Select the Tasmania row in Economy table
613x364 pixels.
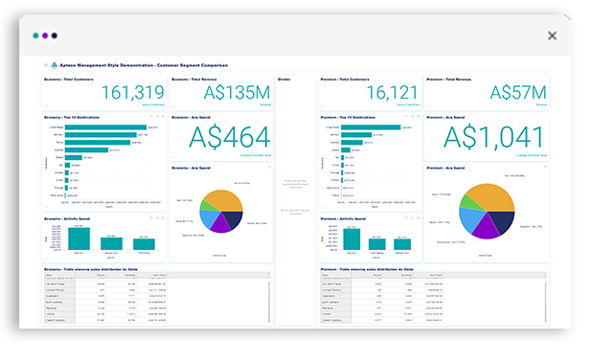105,308
